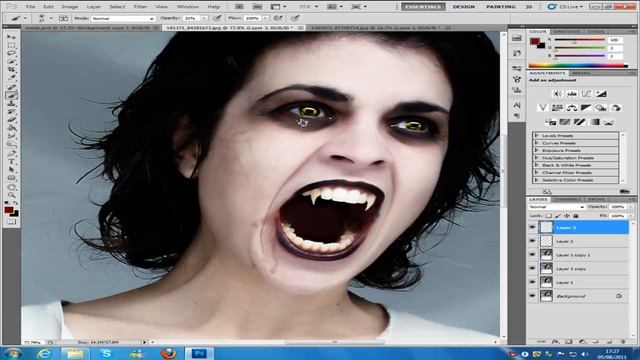Click the Photo Filter adjustment icon
The height and width of the screenshot is (360, 640).
601,108
